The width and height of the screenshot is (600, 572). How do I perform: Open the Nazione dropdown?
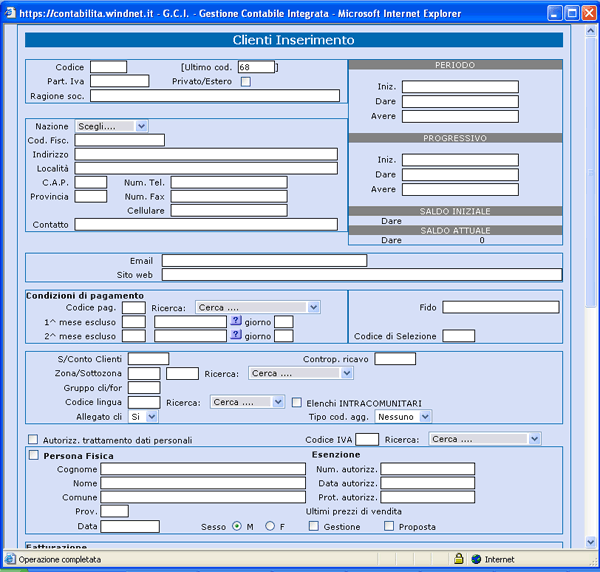click(112, 126)
